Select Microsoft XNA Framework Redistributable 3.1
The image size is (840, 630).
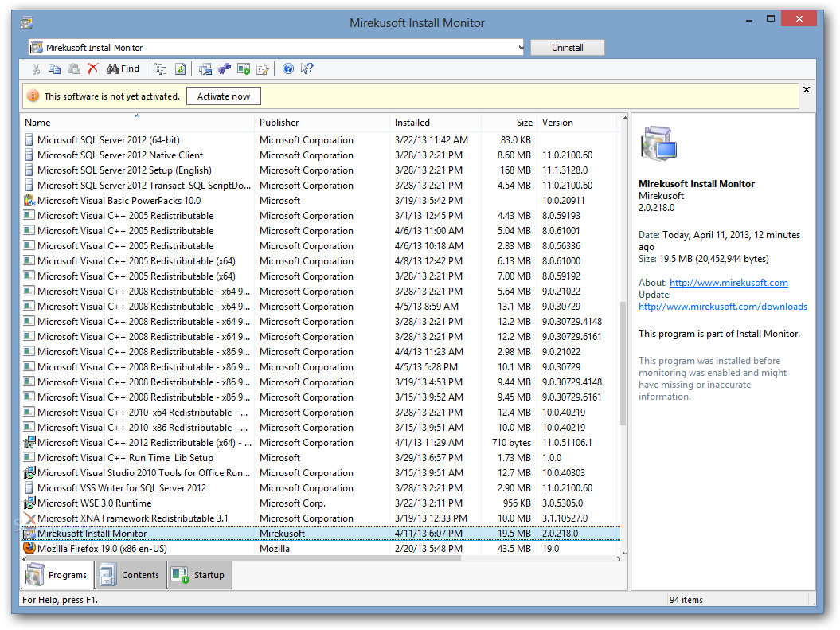pos(320,518)
